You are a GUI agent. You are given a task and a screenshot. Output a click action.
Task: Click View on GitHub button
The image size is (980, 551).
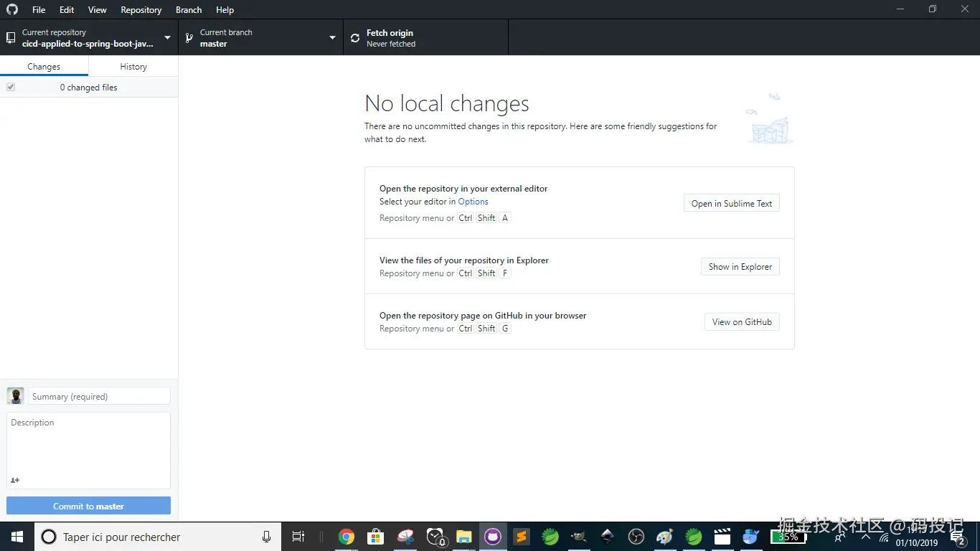click(742, 321)
